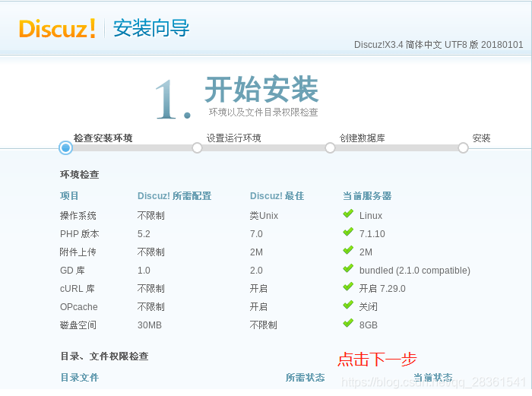Click the checkmark in the 附件上传 row
Screen dimensions: 532x396
348,251
